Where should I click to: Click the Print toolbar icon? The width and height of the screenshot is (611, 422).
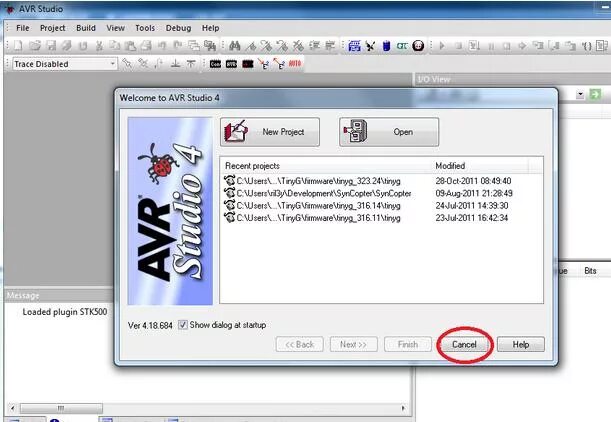pyautogui.click(x=147, y=46)
